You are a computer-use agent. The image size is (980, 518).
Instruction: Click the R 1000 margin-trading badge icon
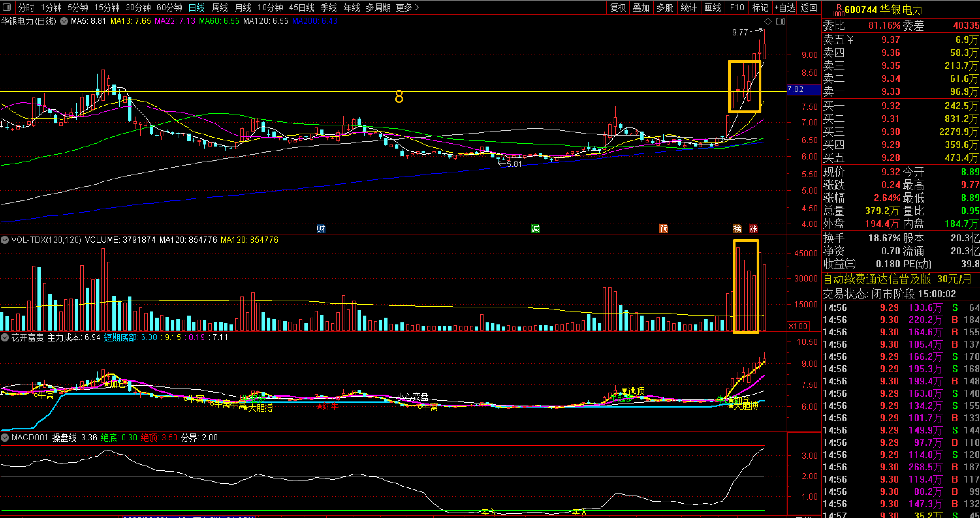[838, 10]
